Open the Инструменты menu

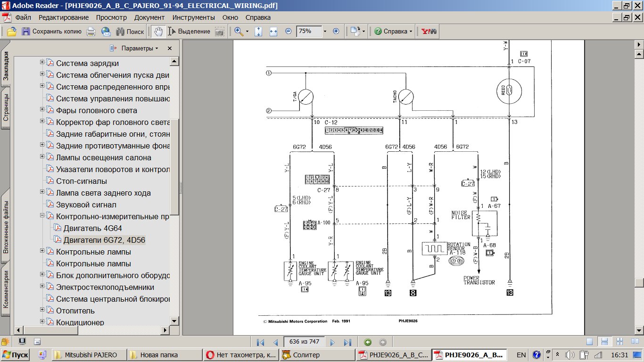point(193,17)
